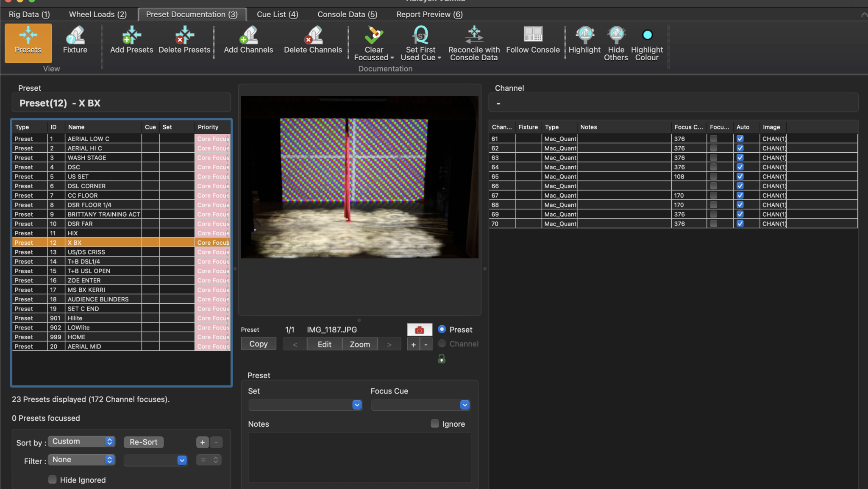The width and height of the screenshot is (868, 489).
Task: Click Reconcile with Console Data icon
Action: pos(474,35)
